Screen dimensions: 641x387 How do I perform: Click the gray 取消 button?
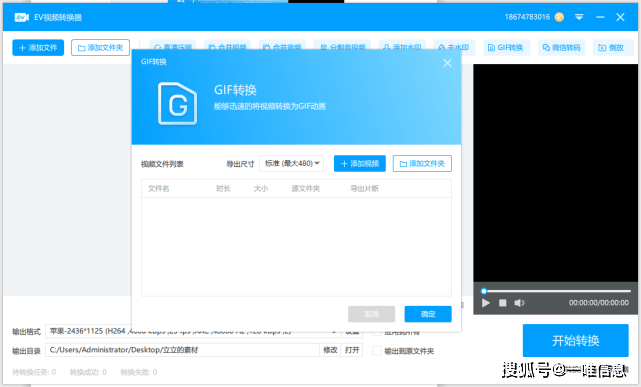tap(371, 314)
